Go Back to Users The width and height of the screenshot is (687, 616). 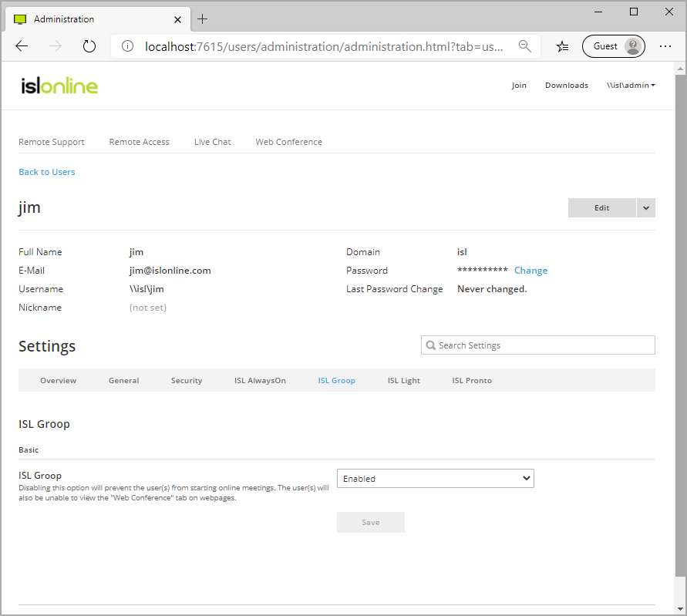tap(47, 172)
